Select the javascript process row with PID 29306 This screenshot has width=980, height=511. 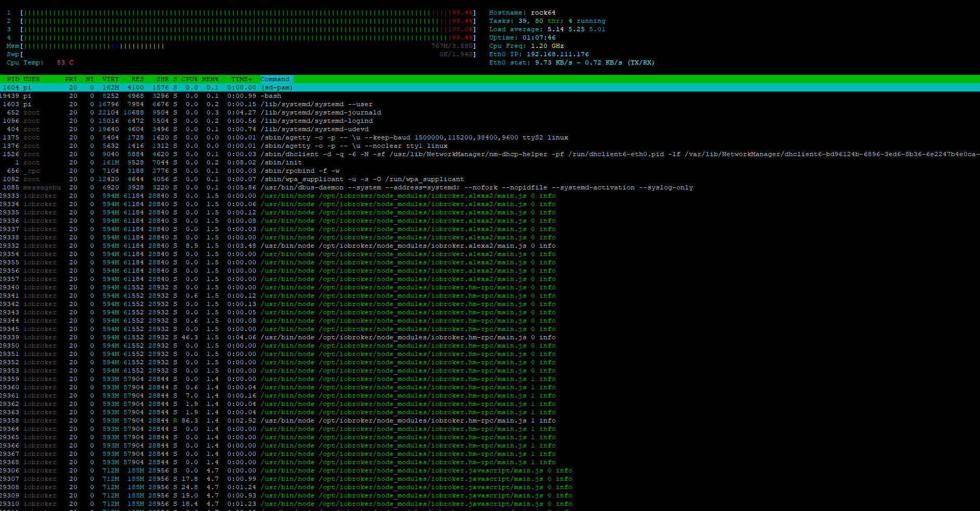(490, 470)
